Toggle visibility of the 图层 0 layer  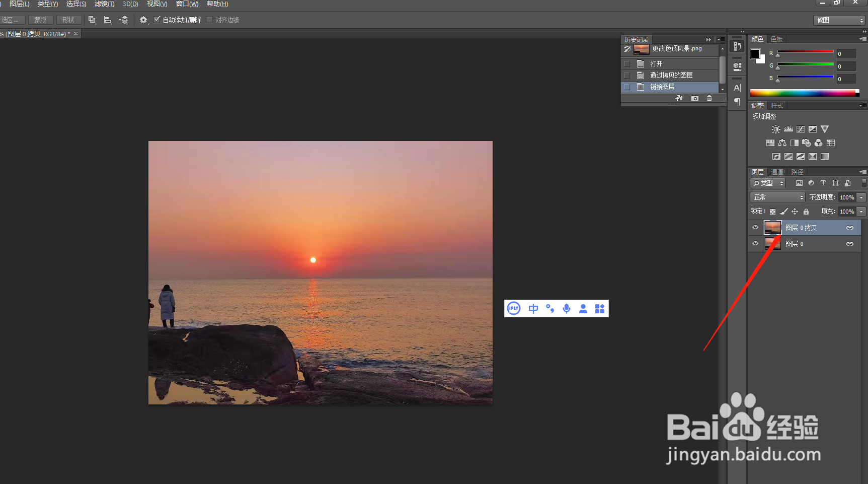pos(755,244)
